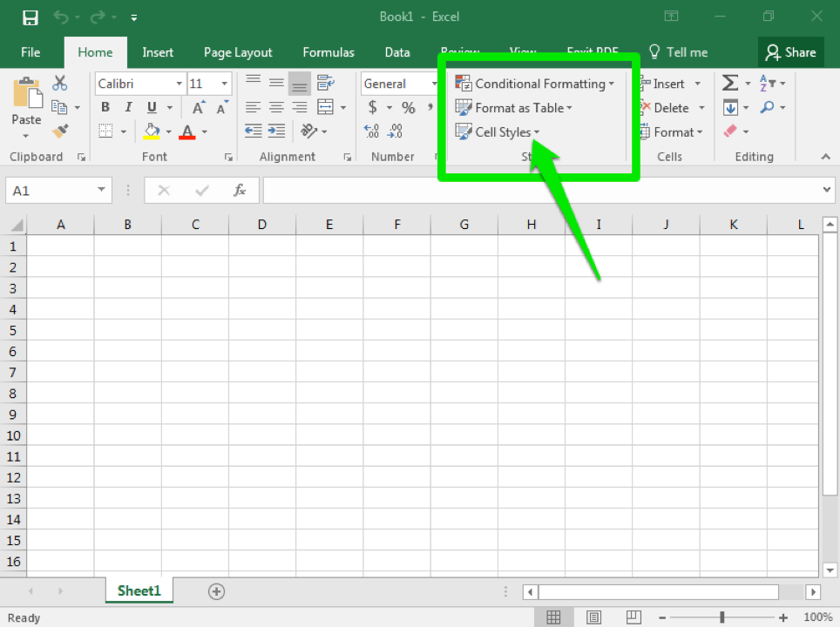Screen dimensions: 840x627
Task: Increase font size with larger A
Action: 199,107
